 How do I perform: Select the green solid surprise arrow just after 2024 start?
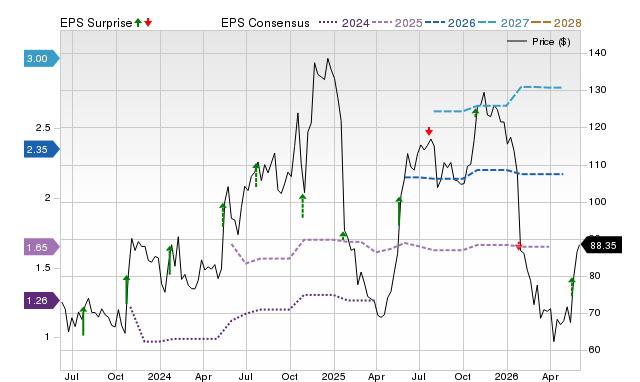[x=170, y=260]
